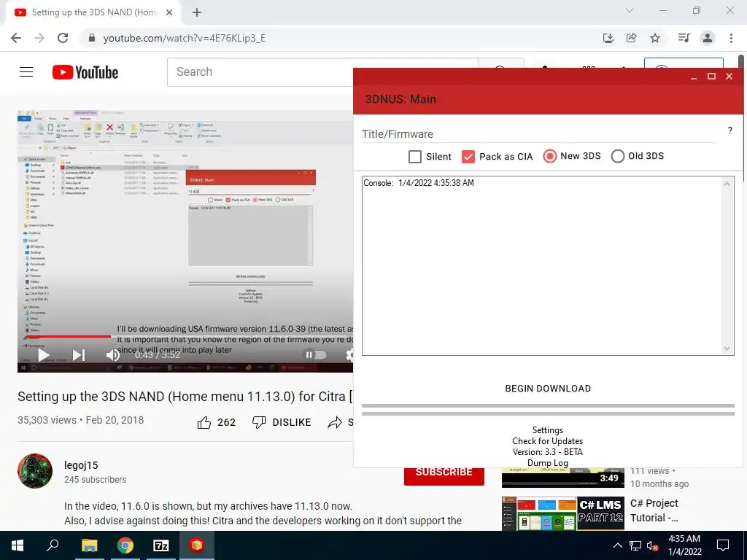Go to YouTube home via logo
This screenshot has width=747, height=560.
coord(85,72)
